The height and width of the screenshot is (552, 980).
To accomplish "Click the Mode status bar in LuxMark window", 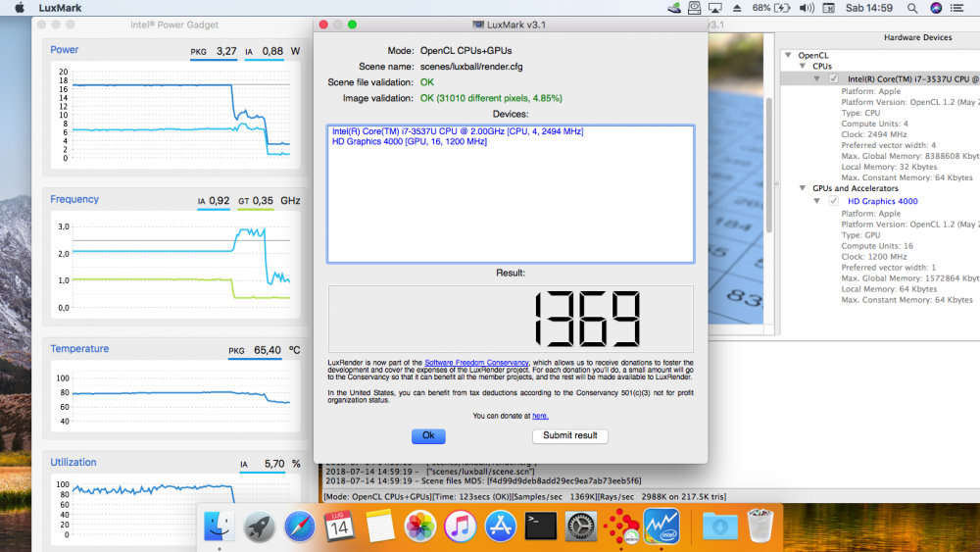I will pos(525,496).
